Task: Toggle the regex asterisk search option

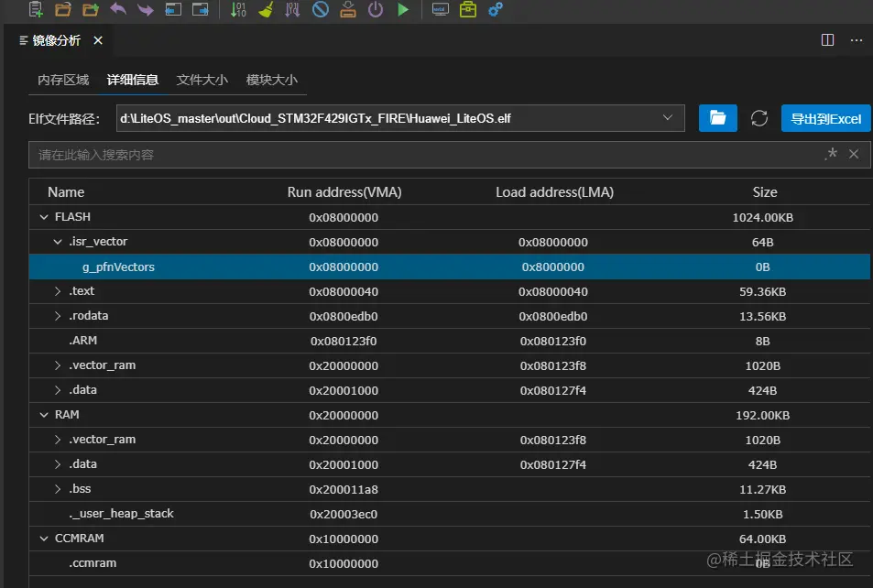Action: coord(831,154)
